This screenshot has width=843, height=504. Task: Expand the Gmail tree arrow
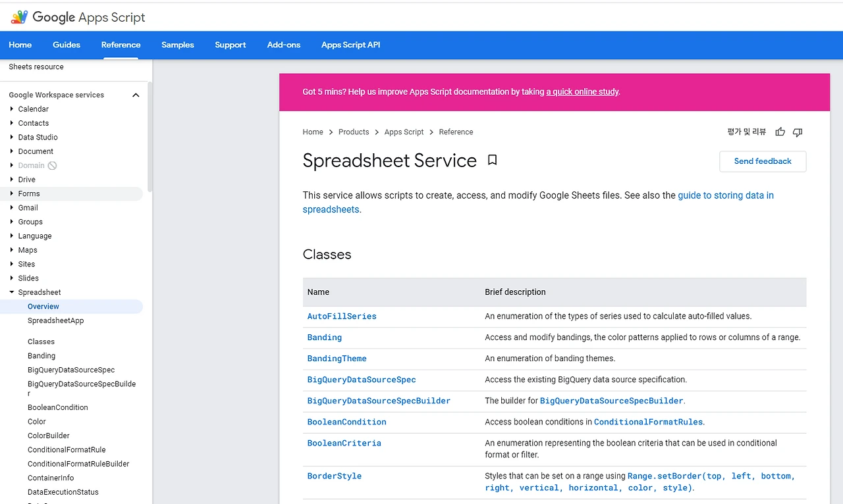tap(12, 208)
